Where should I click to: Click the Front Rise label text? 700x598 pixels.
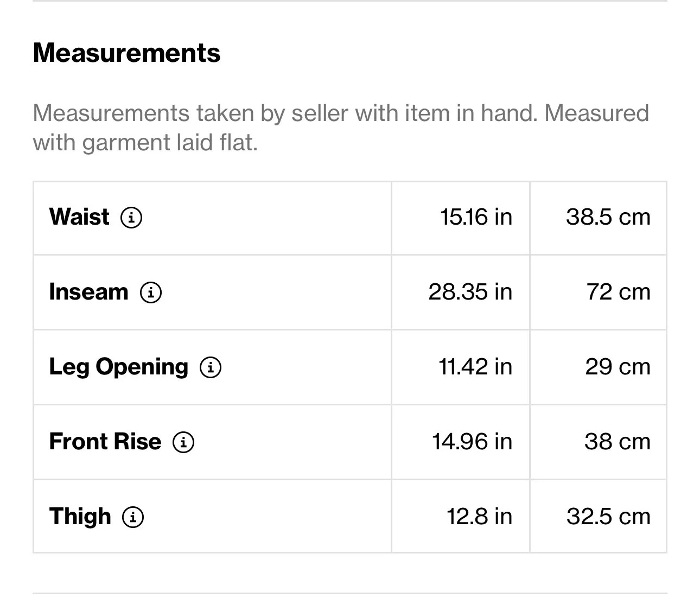coord(105,442)
